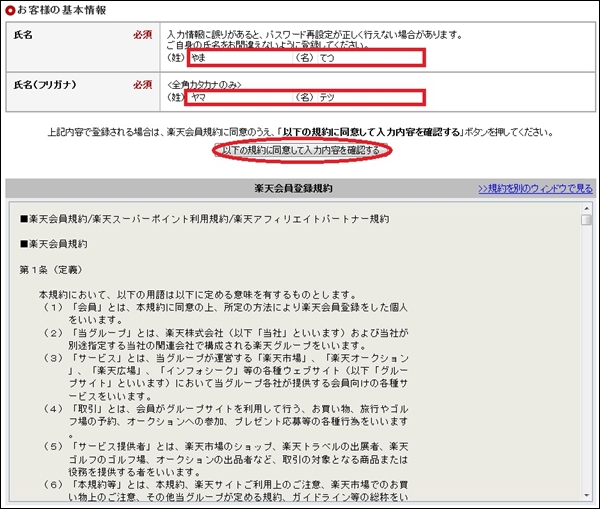Click the 名 name field containing てつ
Viewport: 600px width, 509px height.
(x=370, y=58)
